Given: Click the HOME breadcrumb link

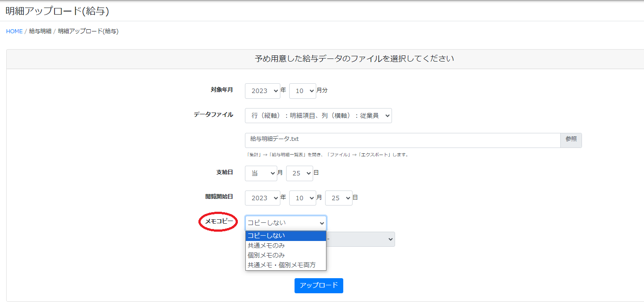Looking at the screenshot, I should coord(14,31).
